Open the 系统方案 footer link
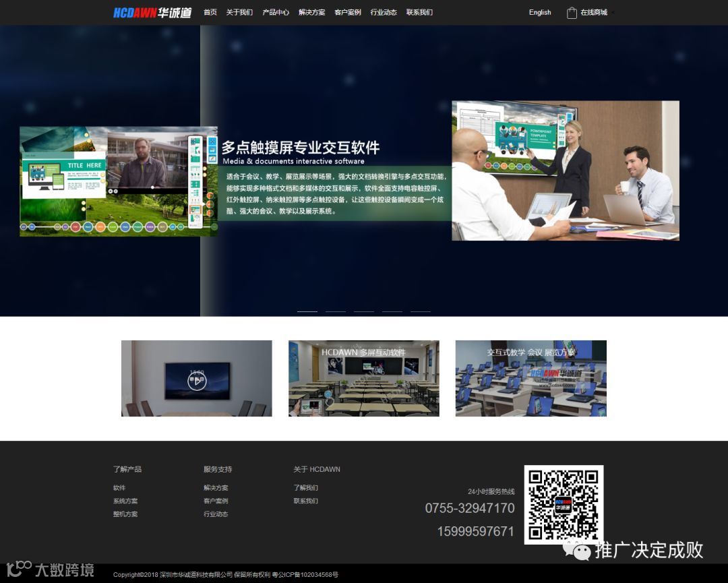This screenshot has width=728, height=583. pos(125,501)
